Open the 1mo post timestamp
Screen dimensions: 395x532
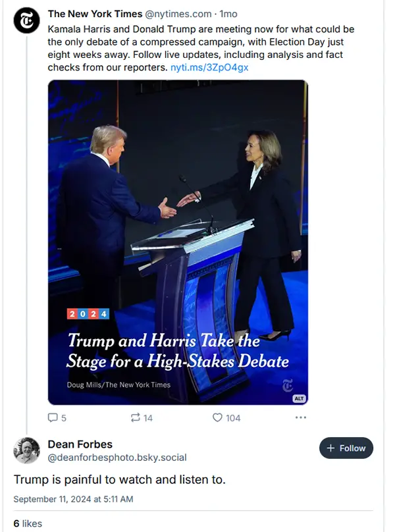(x=228, y=14)
